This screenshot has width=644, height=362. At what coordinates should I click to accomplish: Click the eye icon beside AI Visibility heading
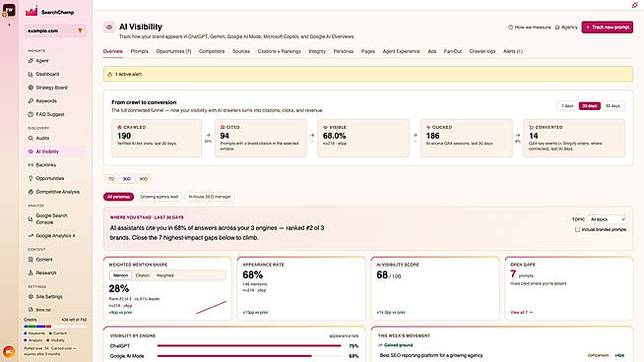tap(109, 28)
